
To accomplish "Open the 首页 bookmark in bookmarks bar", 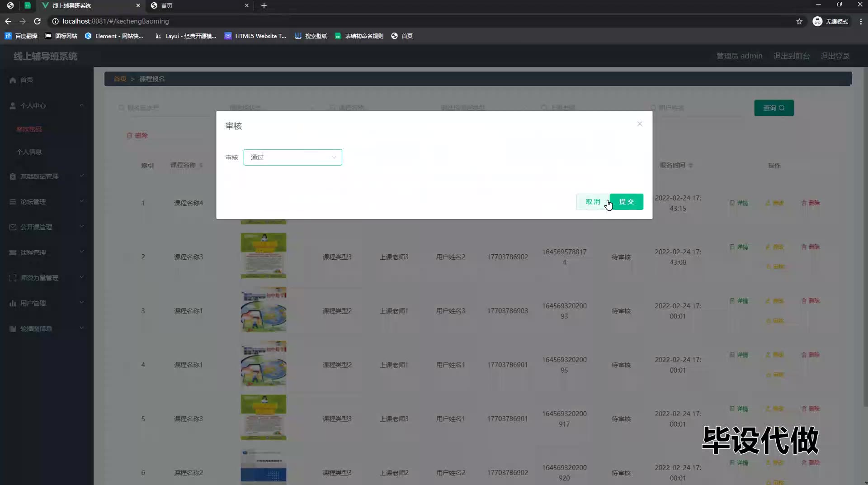I will [x=402, y=36].
